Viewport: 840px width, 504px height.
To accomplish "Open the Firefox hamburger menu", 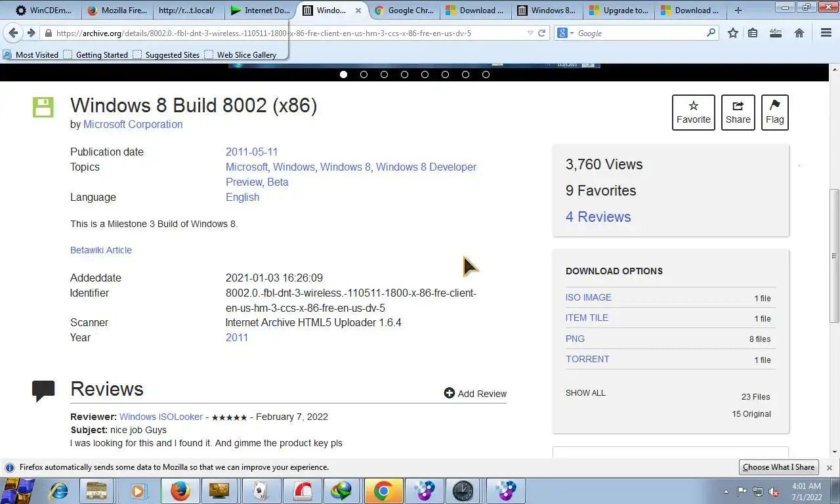I will (x=826, y=33).
